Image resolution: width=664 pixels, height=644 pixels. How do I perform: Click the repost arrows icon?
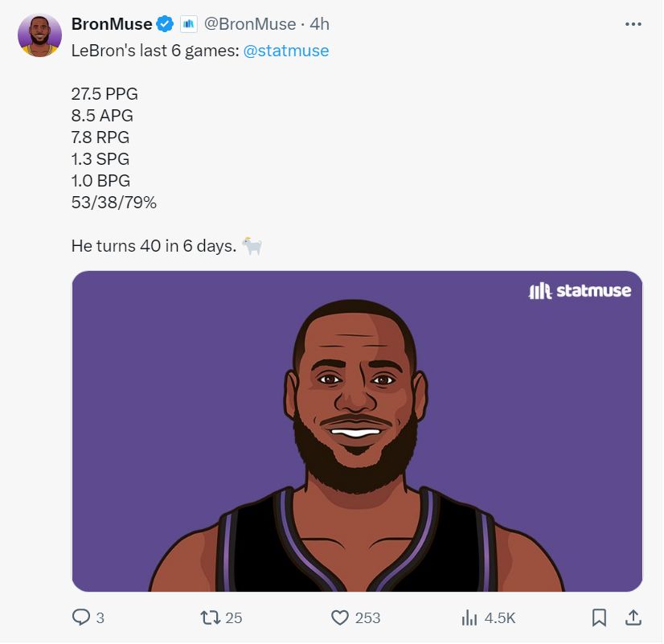click(209, 617)
